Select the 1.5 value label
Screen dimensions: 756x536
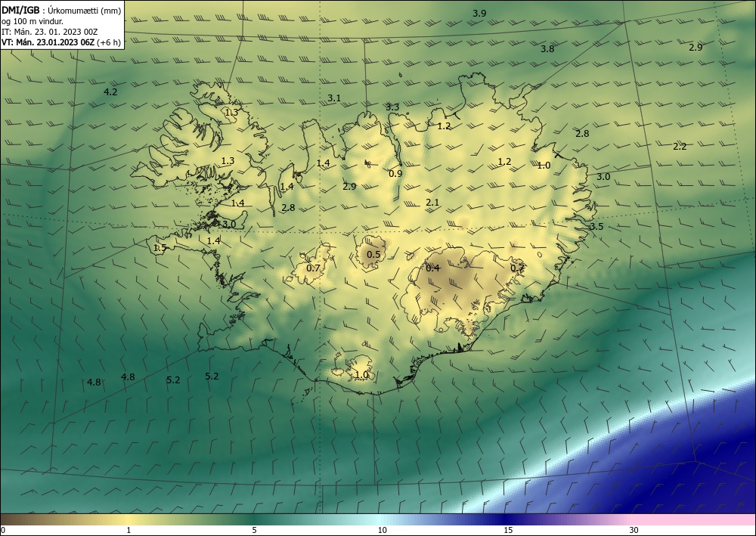pyautogui.click(x=160, y=248)
